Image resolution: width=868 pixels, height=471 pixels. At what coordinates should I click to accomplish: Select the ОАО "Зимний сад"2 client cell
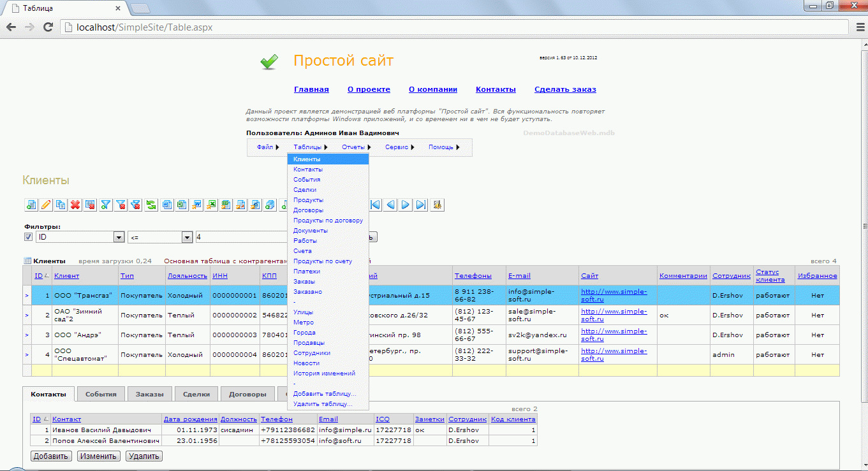tap(85, 315)
